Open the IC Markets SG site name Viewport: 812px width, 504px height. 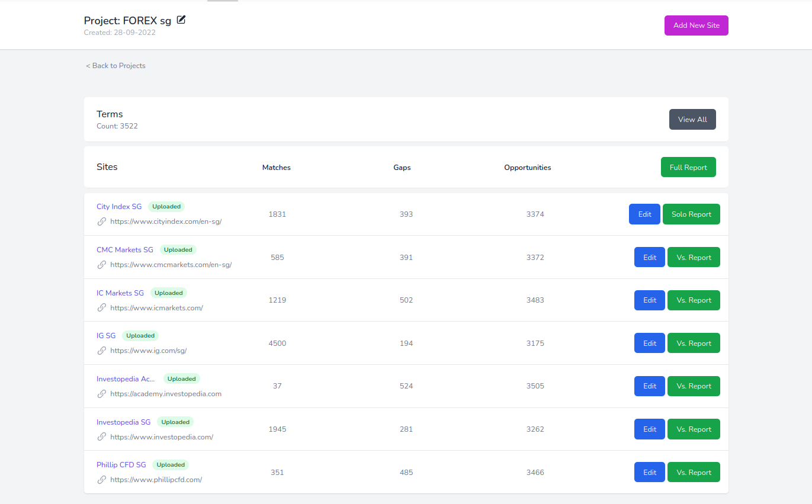coord(120,293)
